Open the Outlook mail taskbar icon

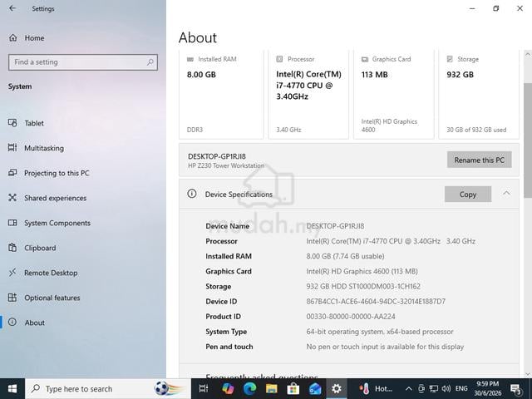coord(315,388)
